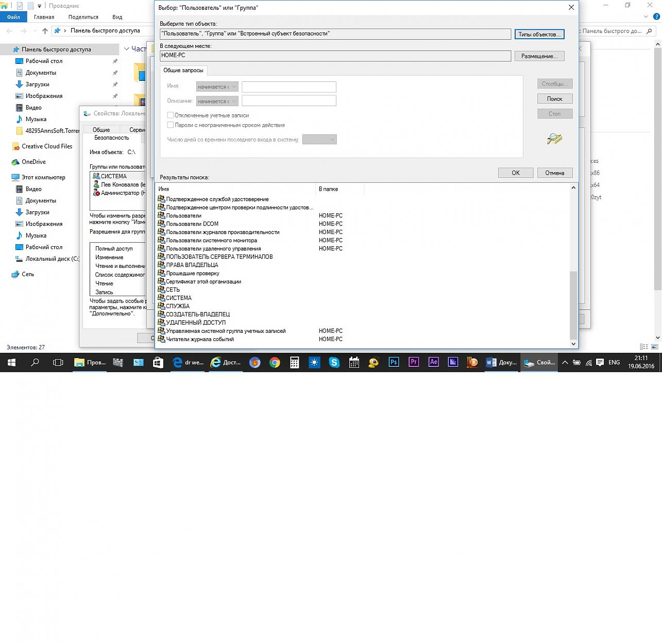Click the Explorer search box magnifier

coord(649,31)
